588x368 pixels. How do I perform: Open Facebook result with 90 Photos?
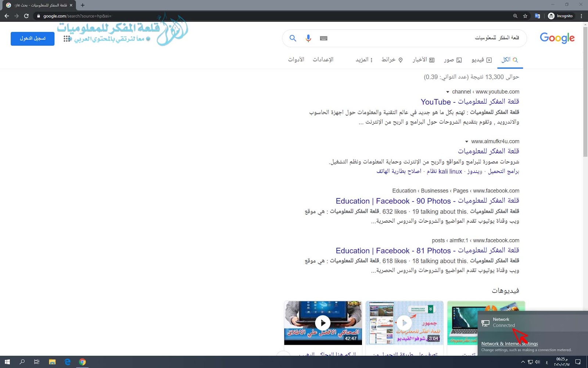427,201
